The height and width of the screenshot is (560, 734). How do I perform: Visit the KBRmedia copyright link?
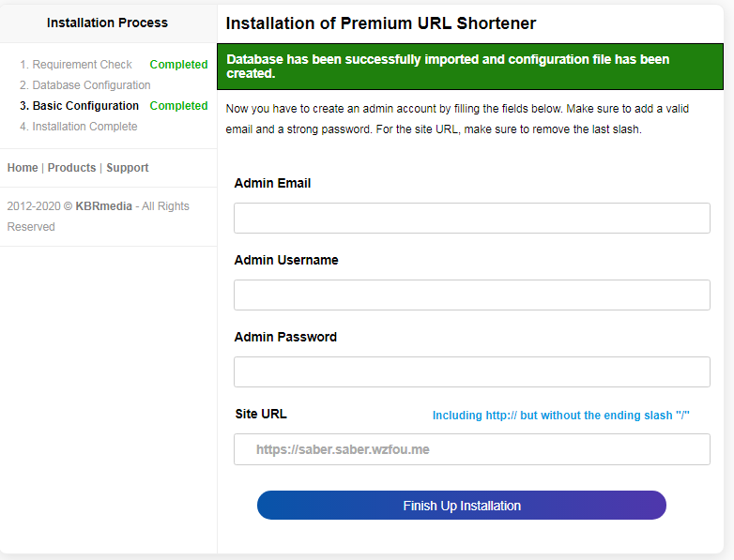click(102, 206)
